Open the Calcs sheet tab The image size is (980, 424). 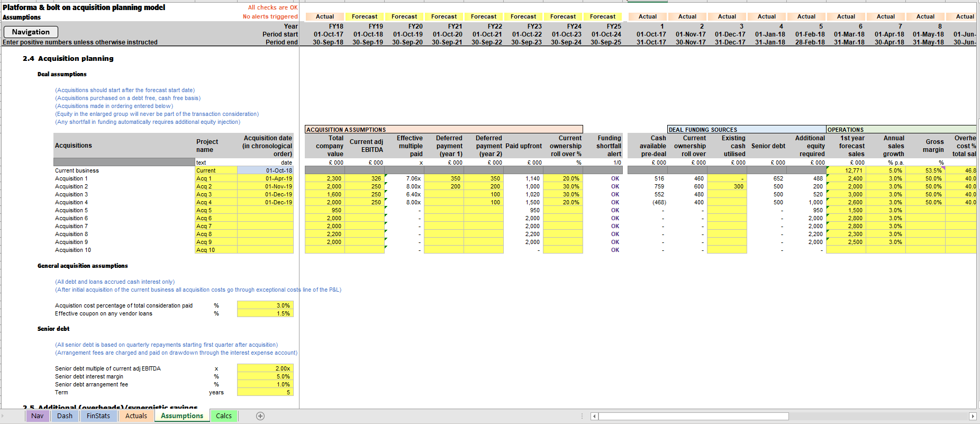(x=224, y=416)
